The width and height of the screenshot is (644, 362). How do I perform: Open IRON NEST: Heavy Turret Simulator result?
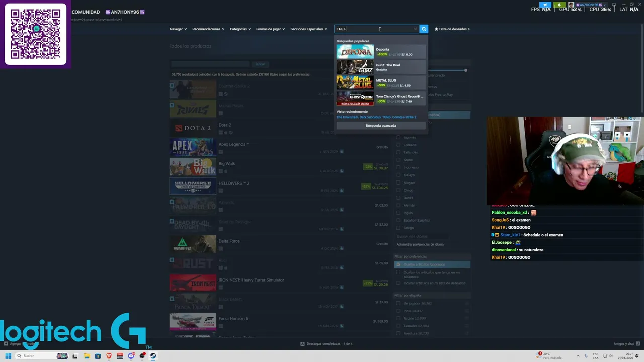tap(279, 283)
